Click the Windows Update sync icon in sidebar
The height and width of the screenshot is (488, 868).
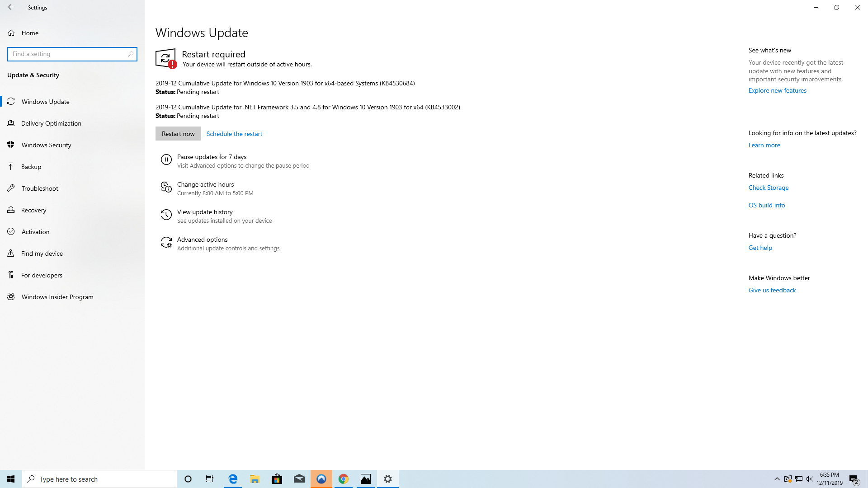[11, 102]
